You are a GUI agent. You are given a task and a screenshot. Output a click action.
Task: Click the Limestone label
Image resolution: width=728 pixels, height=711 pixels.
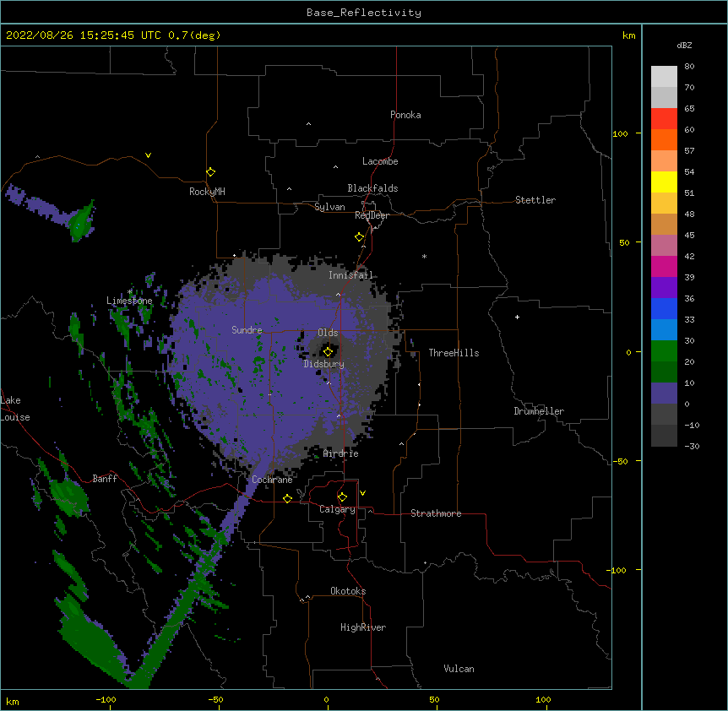click(x=129, y=301)
